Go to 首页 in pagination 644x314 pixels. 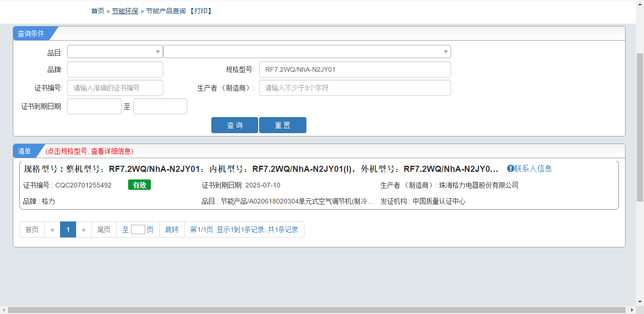coord(32,229)
